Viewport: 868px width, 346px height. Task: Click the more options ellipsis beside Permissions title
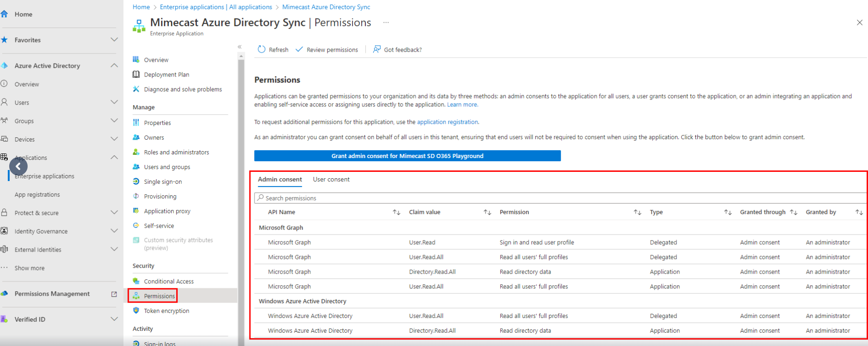click(386, 23)
